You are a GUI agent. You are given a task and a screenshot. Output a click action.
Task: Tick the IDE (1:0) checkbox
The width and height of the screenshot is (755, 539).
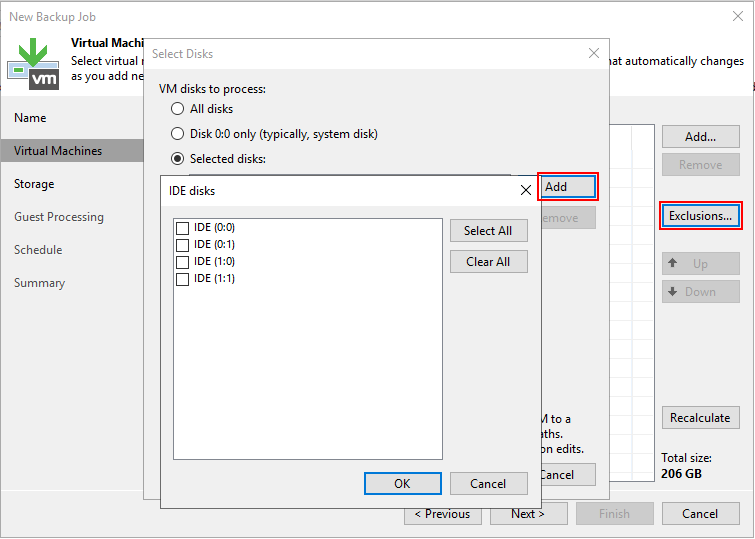pos(182,262)
